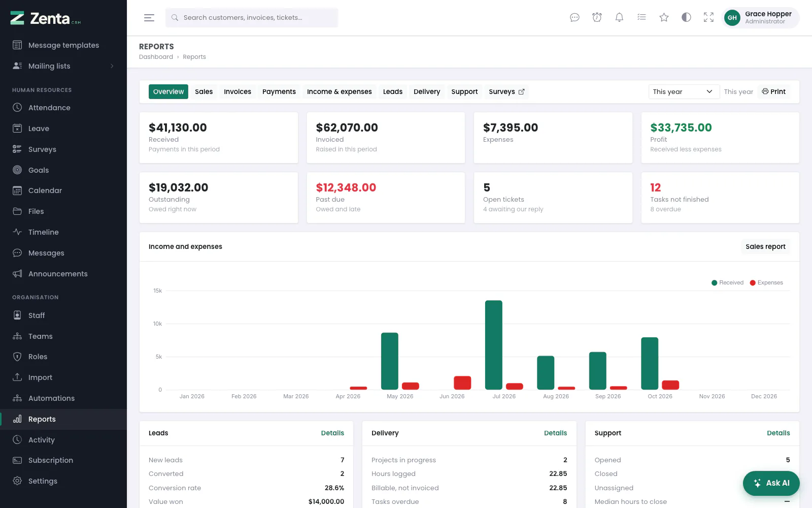Enter fullscreen with the expand icon
The height and width of the screenshot is (508, 812).
coord(708,18)
